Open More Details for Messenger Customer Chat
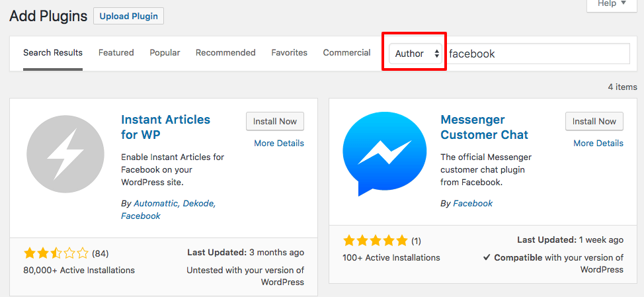Screen dimensions: 644x297 pyautogui.click(x=598, y=144)
